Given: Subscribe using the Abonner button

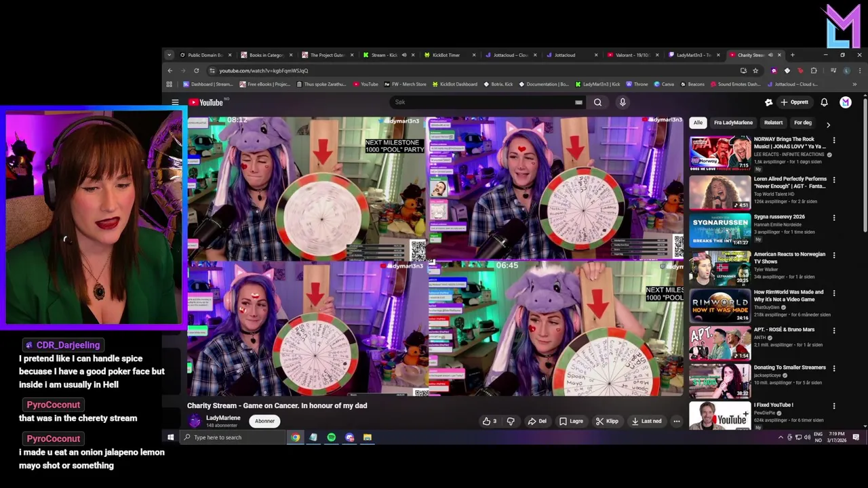Looking at the screenshot, I should [x=264, y=421].
